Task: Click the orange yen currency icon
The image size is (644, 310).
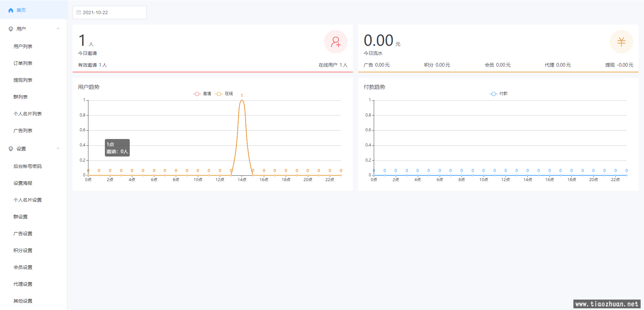Action: coord(621,42)
